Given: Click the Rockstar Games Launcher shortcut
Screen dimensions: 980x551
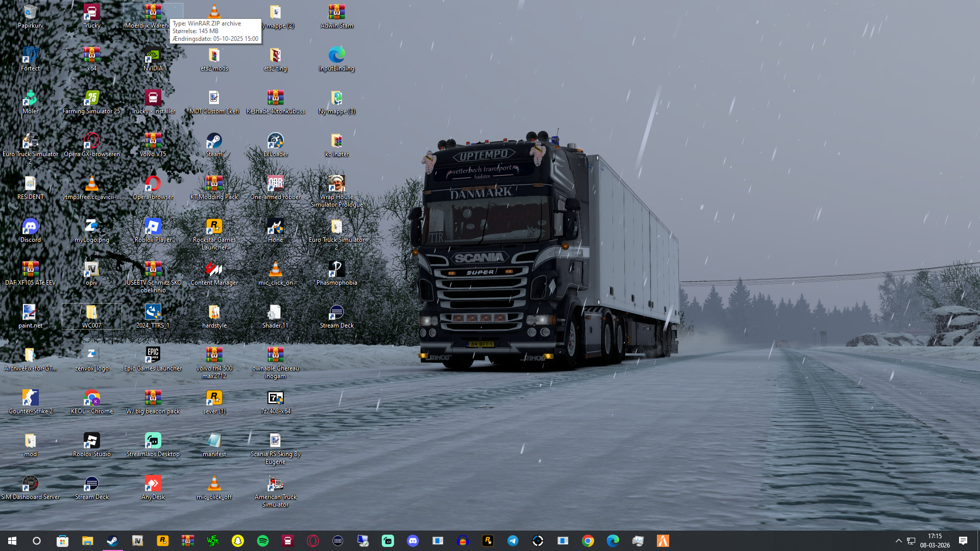Looking at the screenshot, I should coord(214,227).
